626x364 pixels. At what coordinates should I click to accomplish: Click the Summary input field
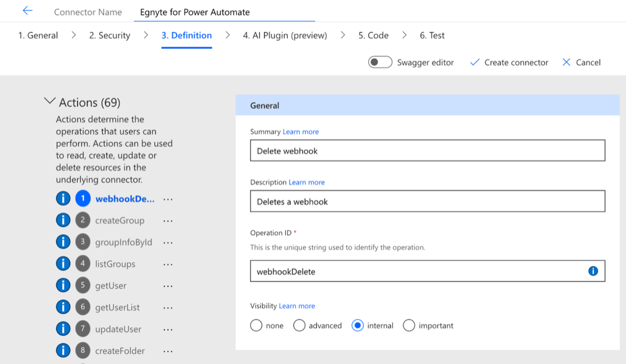427,150
